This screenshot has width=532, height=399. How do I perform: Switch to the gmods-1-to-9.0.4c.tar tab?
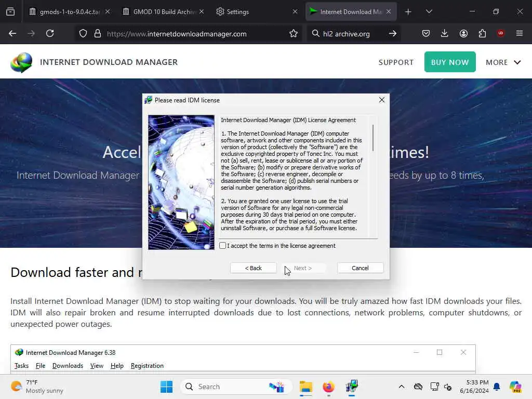pos(70,11)
